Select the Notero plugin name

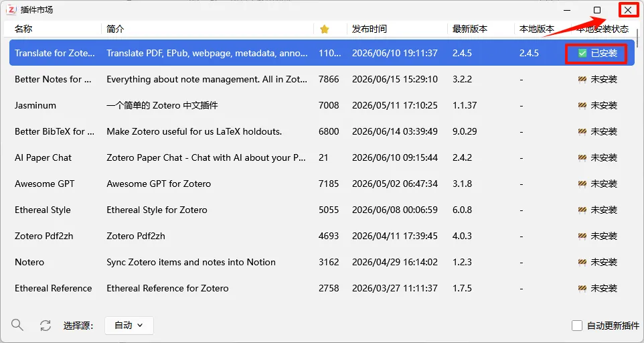pyautogui.click(x=29, y=262)
